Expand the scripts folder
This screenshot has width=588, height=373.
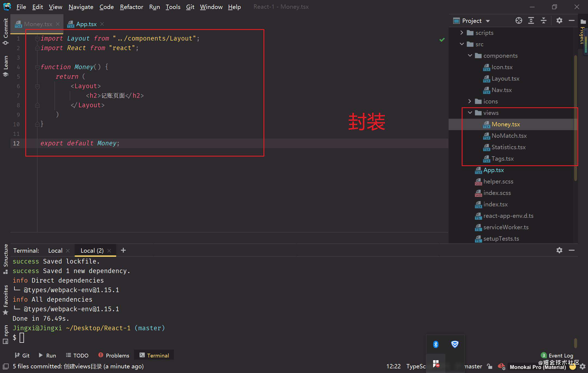[x=462, y=33]
